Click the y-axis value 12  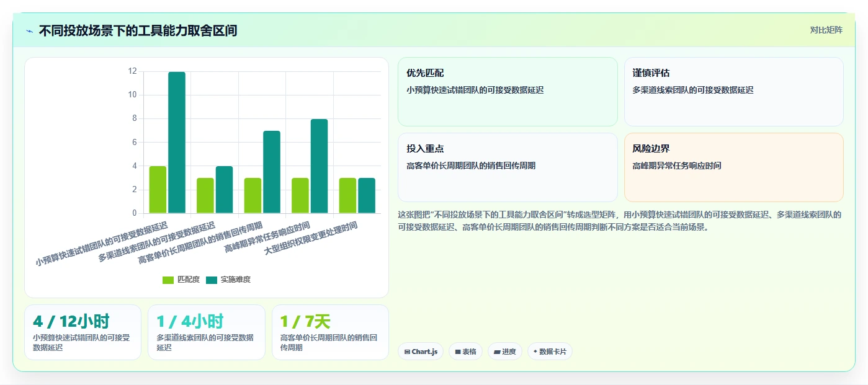[x=132, y=71]
